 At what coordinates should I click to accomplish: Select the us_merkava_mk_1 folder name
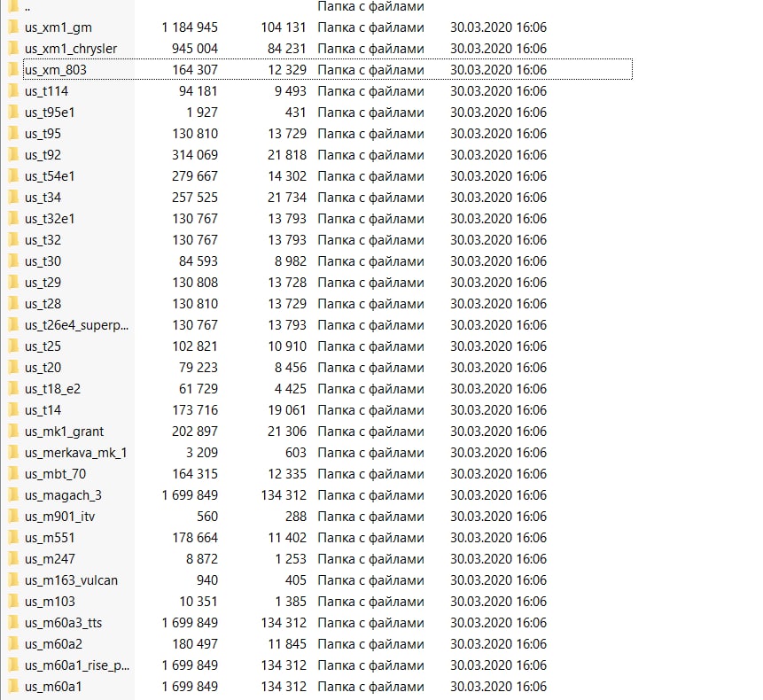point(76,453)
